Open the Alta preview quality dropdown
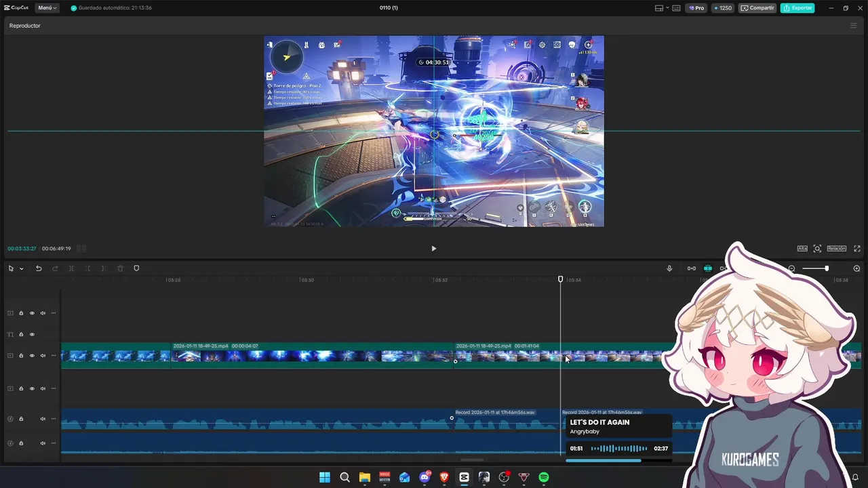868x488 pixels. pos(802,249)
